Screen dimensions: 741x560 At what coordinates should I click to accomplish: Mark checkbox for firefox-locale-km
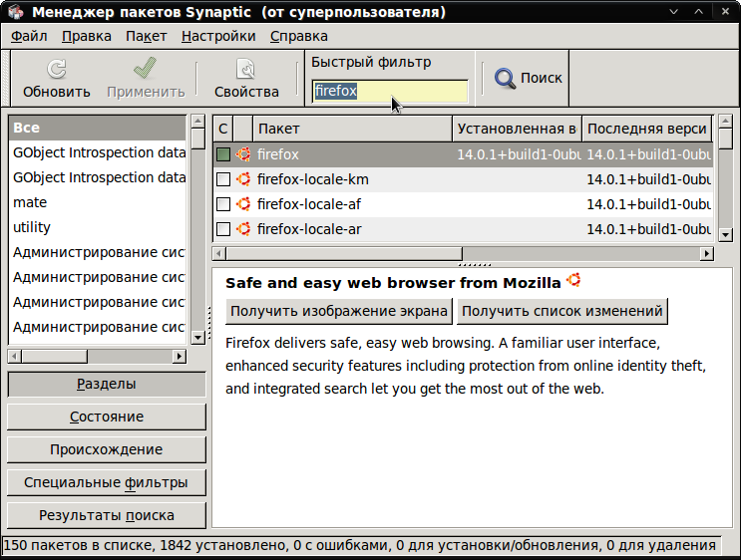tap(223, 179)
